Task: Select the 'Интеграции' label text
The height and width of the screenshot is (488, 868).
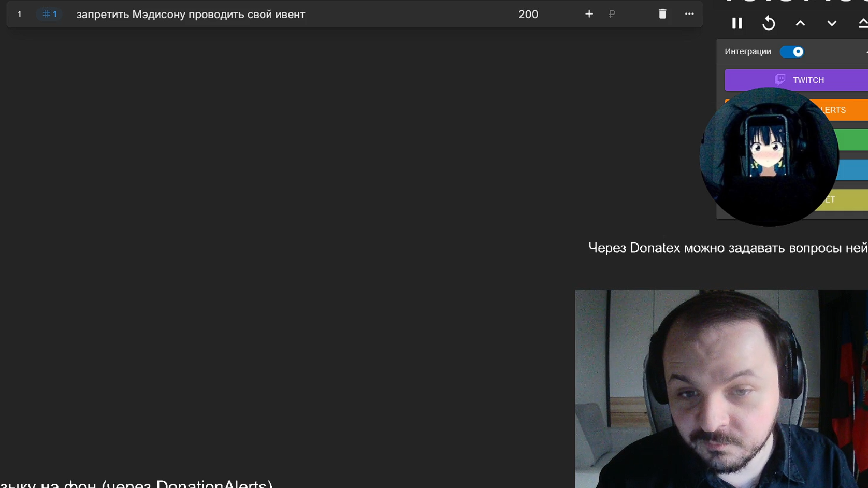Action: tap(748, 52)
